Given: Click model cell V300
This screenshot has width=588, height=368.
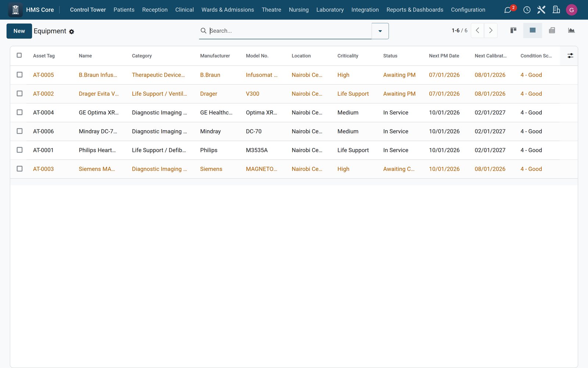Looking at the screenshot, I should pos(252,93).
